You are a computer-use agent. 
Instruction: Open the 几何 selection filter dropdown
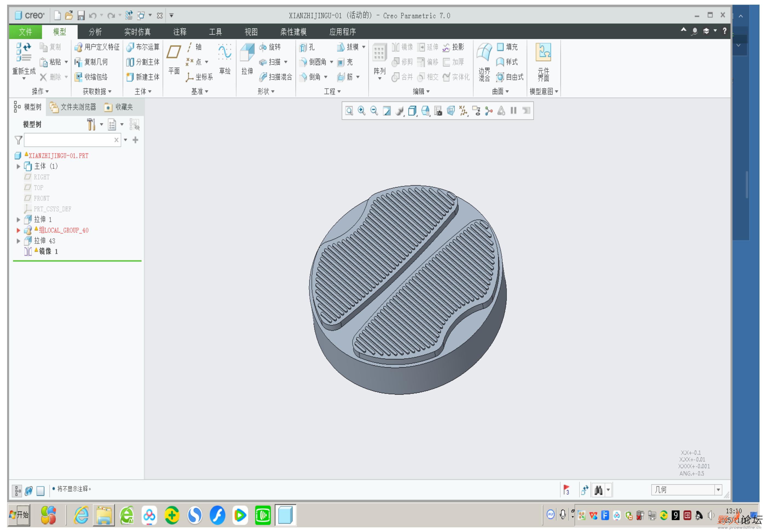pyautogui.click(x=718, y=490)
